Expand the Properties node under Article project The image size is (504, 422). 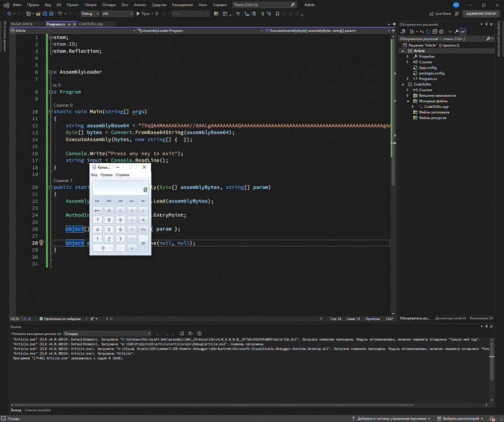(408, 56)
